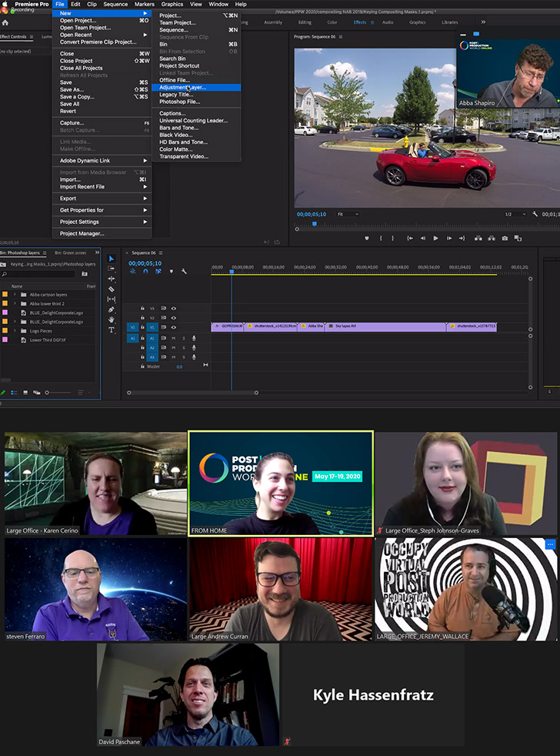This screenshot has height=756, width=560.
Task: Select the Razor tool
Action: (112, 289)
